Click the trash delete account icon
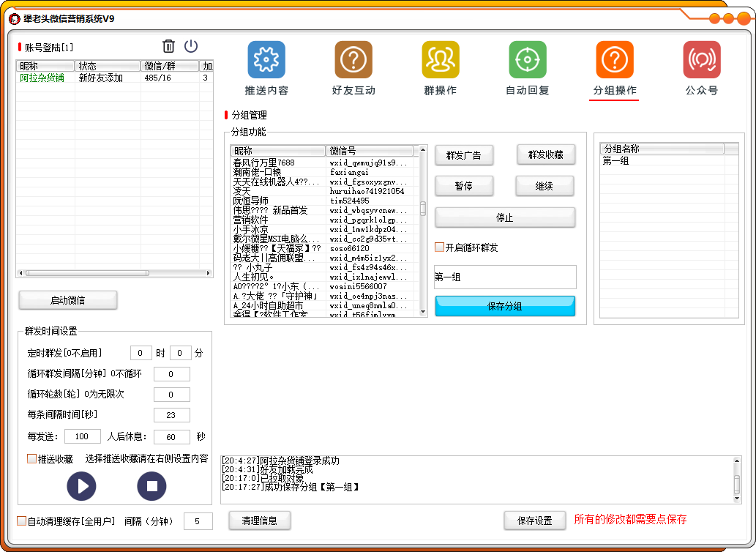756x552 pixels. [168, 46]
